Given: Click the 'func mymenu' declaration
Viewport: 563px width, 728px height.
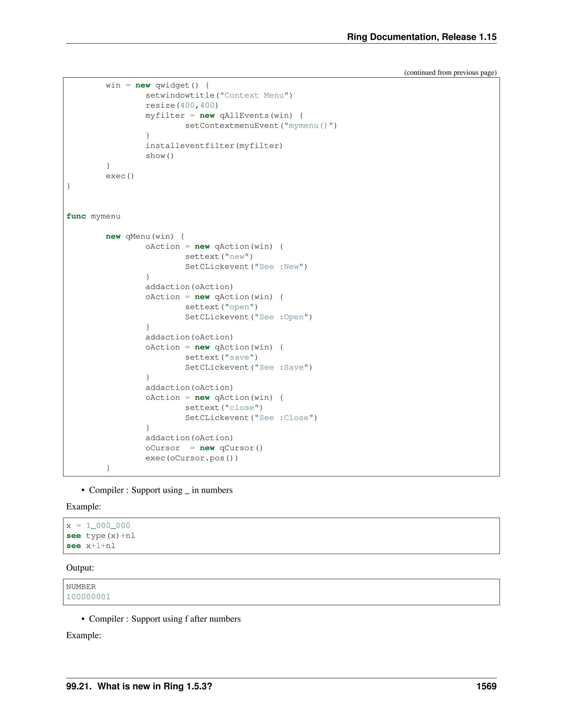Looking at the screenshot, I should pos(93,216).
